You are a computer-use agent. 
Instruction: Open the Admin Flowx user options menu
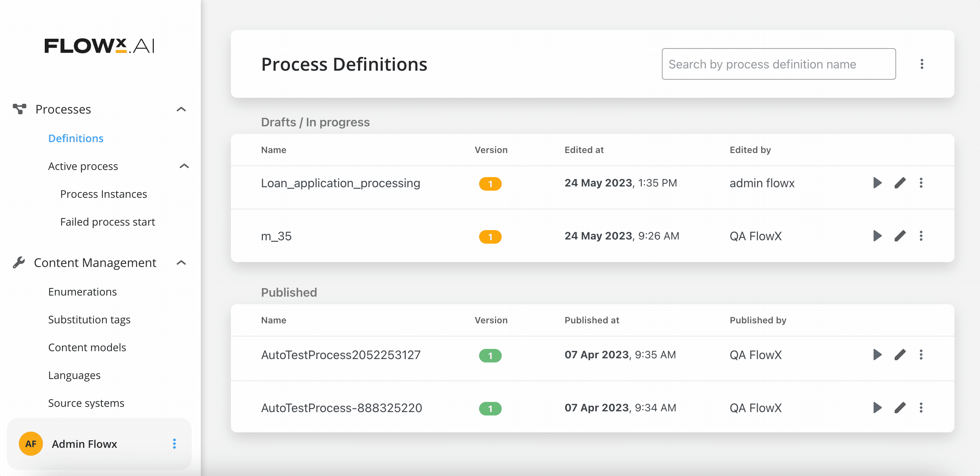[x=174, y=444]
